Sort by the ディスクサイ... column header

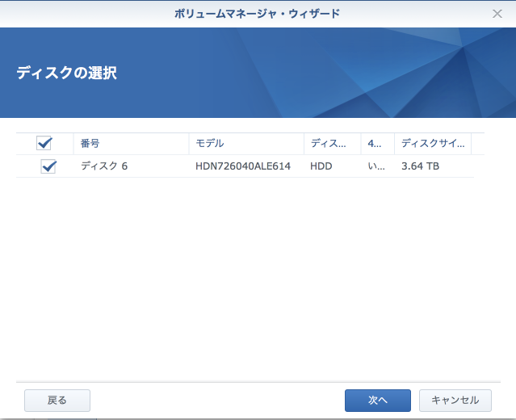click(432, 144)
